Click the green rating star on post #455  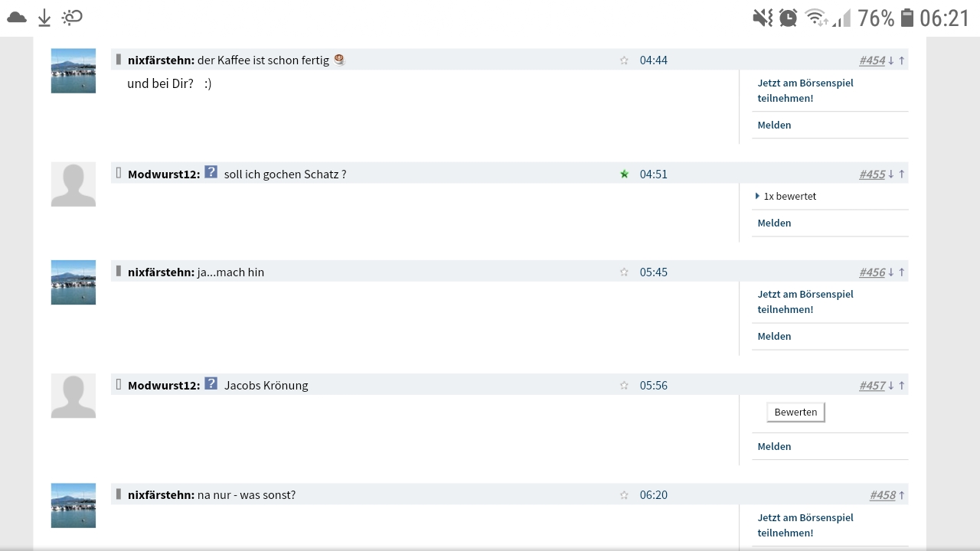click(624, 174)
